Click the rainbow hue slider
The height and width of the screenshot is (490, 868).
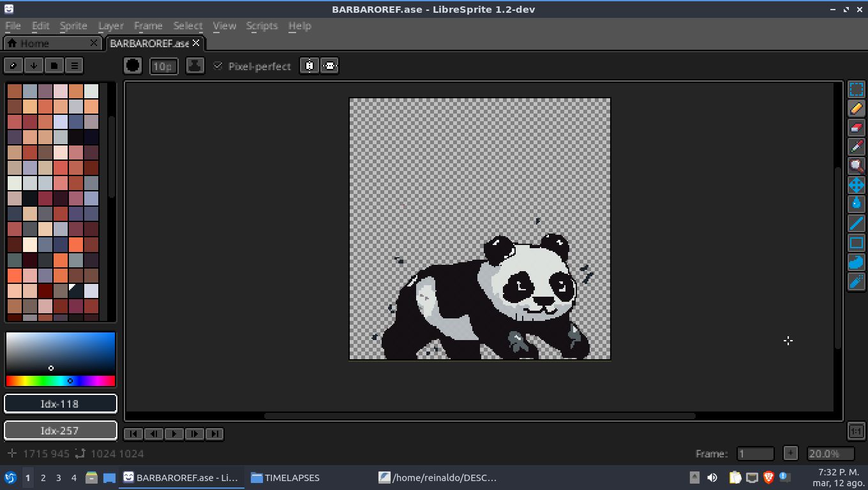click(x=60, y=381)
